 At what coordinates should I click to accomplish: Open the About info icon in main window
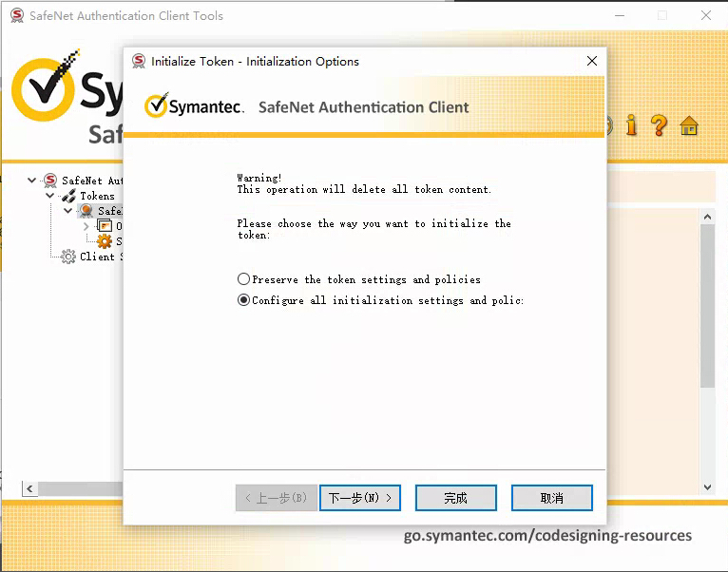click(631, 124)
